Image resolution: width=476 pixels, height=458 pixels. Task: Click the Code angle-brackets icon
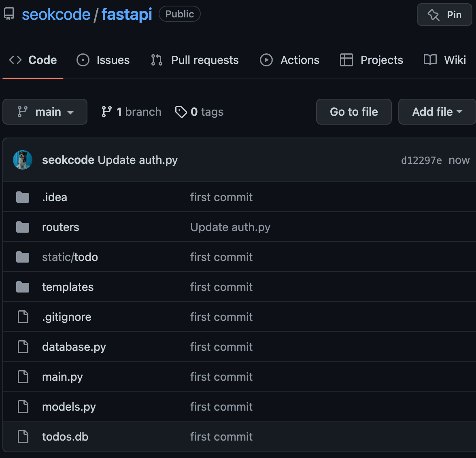tap(15, 60)
